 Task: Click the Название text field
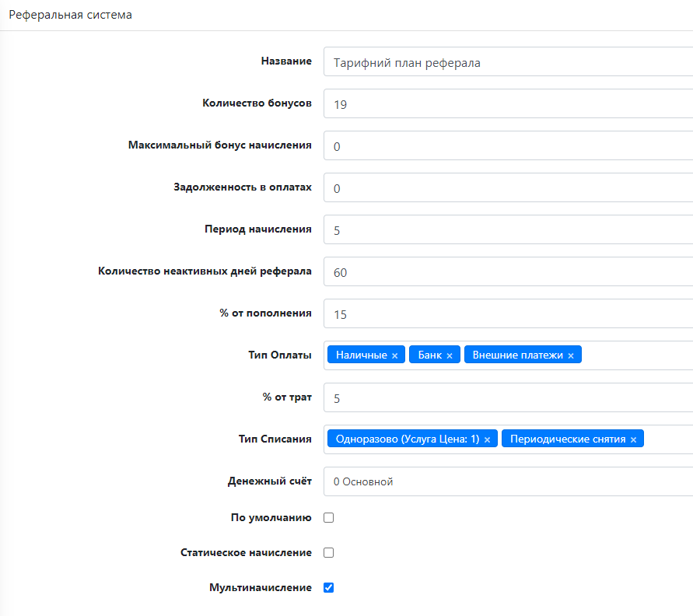[507, 62]
